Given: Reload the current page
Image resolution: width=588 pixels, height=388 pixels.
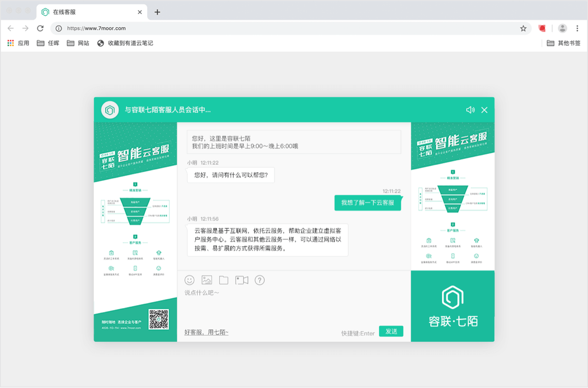Looking at the screenshot, I should (40, 28).
